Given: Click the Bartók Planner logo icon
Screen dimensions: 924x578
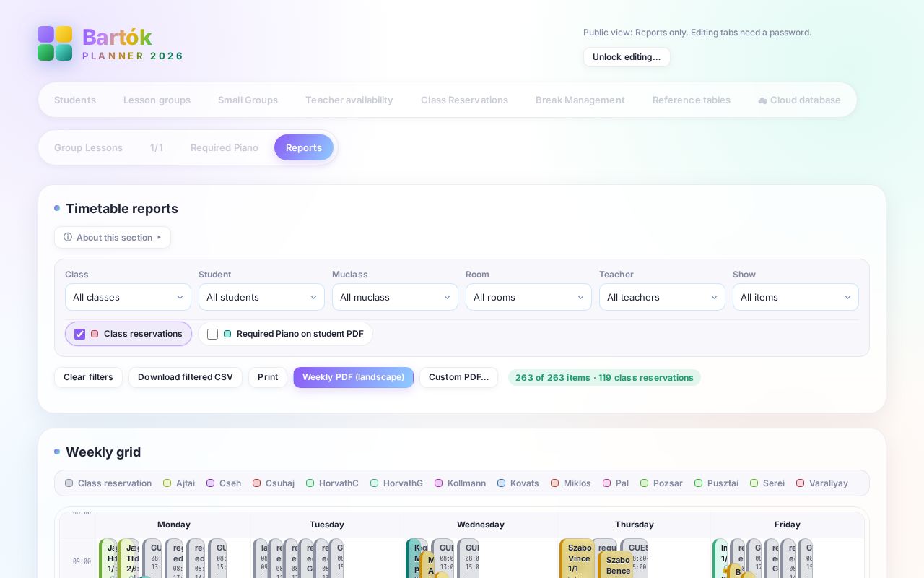Looking at the screenshot, I should (x=55, y=43).
